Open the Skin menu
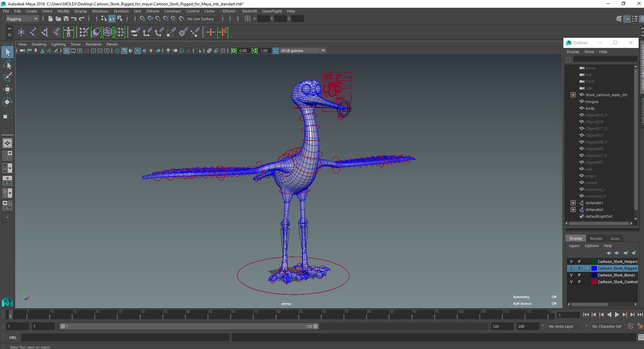The image size is (644, 349). click(138, 11)
